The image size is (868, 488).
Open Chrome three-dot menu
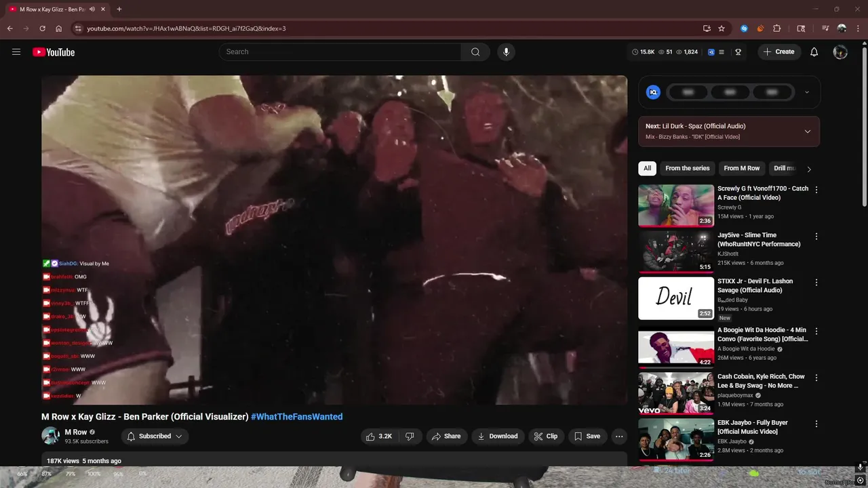858,28
